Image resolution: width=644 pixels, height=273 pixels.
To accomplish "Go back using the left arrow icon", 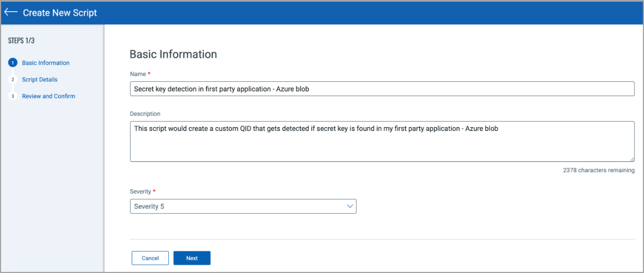I will (x=11, y=12).
